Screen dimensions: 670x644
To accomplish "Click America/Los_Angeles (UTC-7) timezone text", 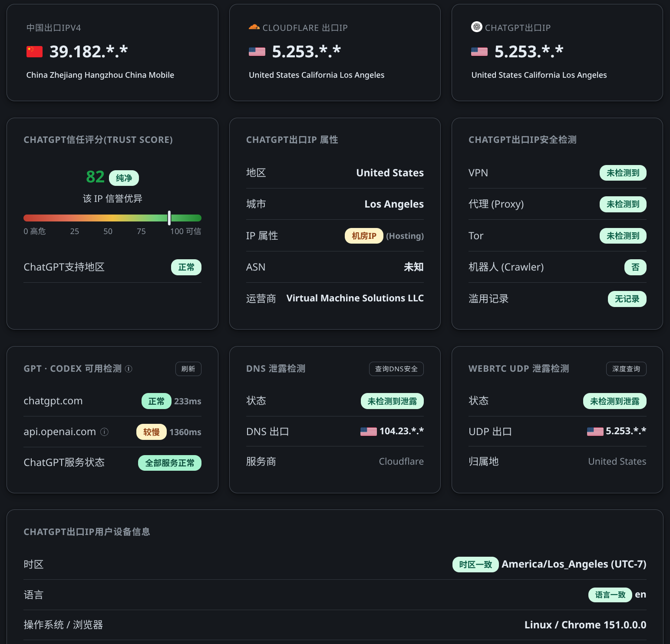I will (x=574, y=564).
